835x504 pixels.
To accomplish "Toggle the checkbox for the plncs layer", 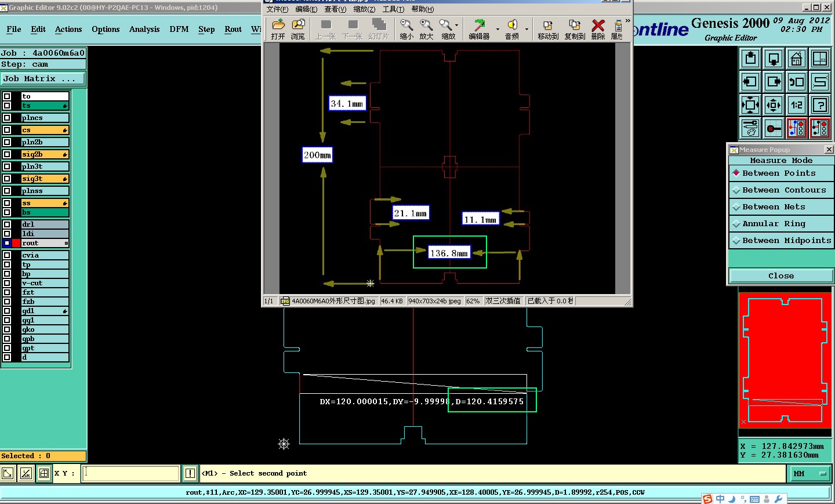I will (7, 118).
